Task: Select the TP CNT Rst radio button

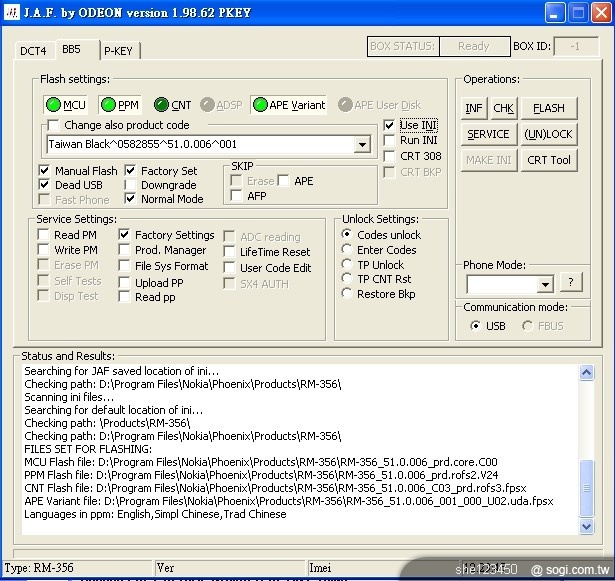Action: (347, 279)
